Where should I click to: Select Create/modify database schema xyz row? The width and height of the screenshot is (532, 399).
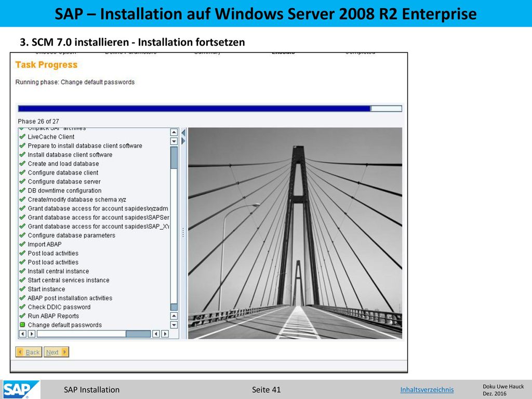point(77,199)
